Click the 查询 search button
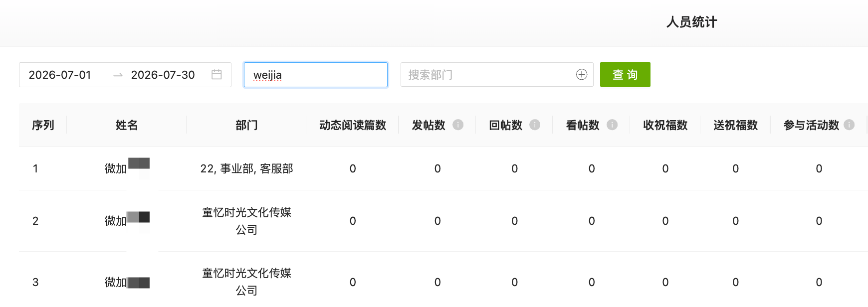This screenshot has width=868, height=307. tap(625, 75)
